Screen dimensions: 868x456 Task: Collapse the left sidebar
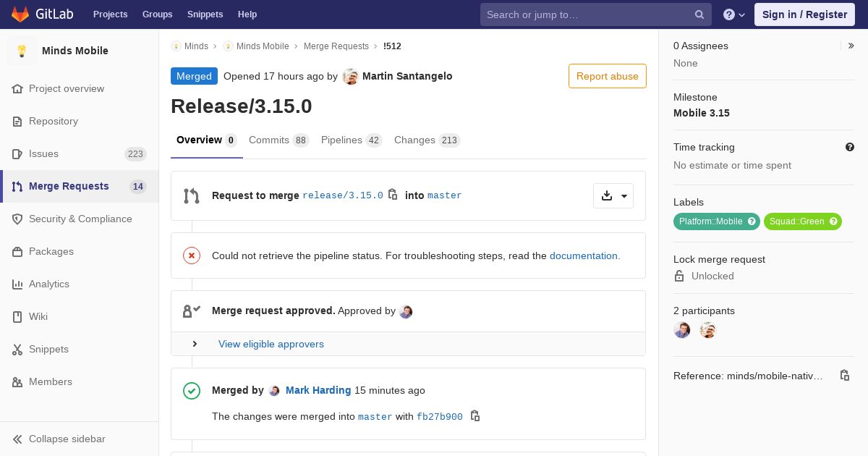pyautogui.click(x=59, y=439)
